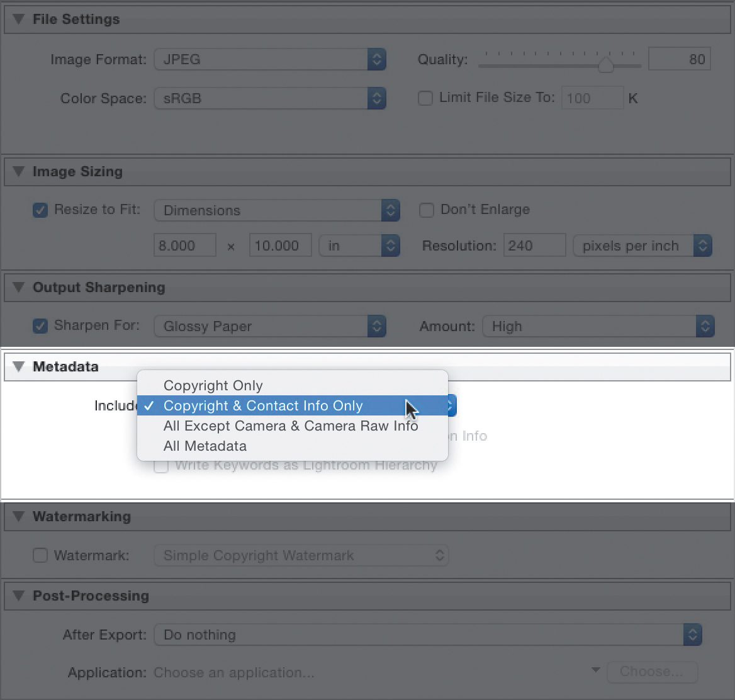Collapse the Watermarking section triangle
The width and height of the screenshot is (735, 700).
(x=18, y=517)
